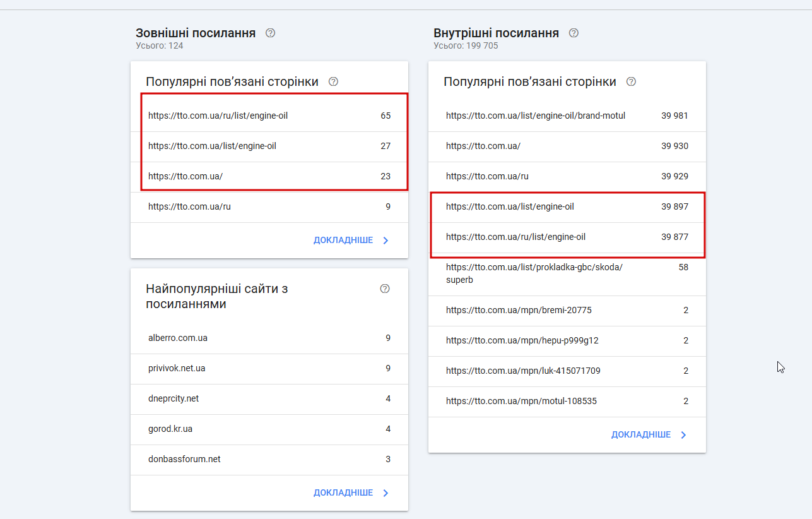The image size is (812, 519).
Task: Click the mpn/luk-415071709 page row
Action: pos(567,371)
